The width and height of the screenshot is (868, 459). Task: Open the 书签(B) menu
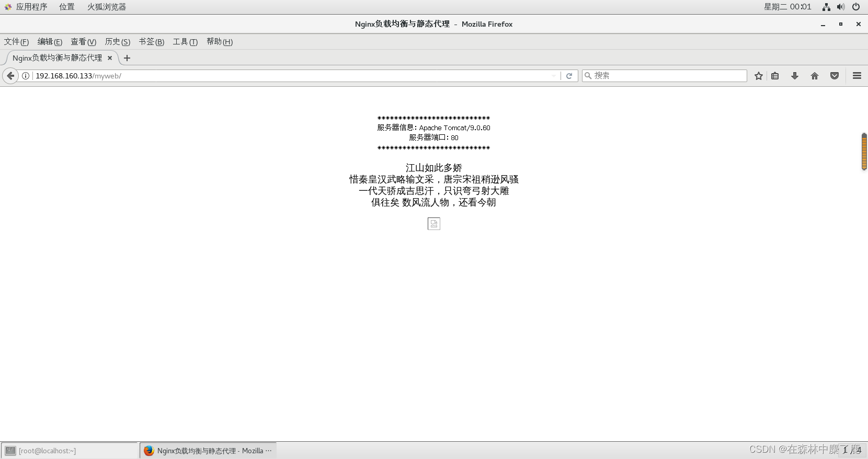click(152, 42)
